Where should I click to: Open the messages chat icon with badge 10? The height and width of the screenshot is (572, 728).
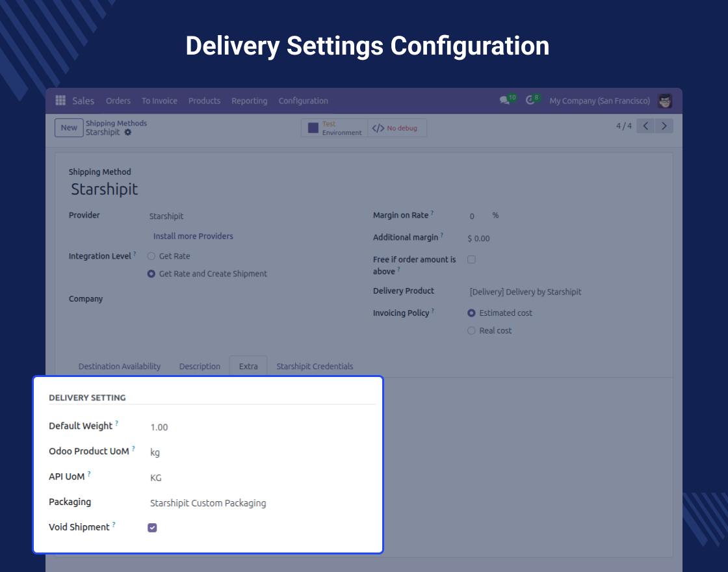pyautogui.click(x=504, y=100)
